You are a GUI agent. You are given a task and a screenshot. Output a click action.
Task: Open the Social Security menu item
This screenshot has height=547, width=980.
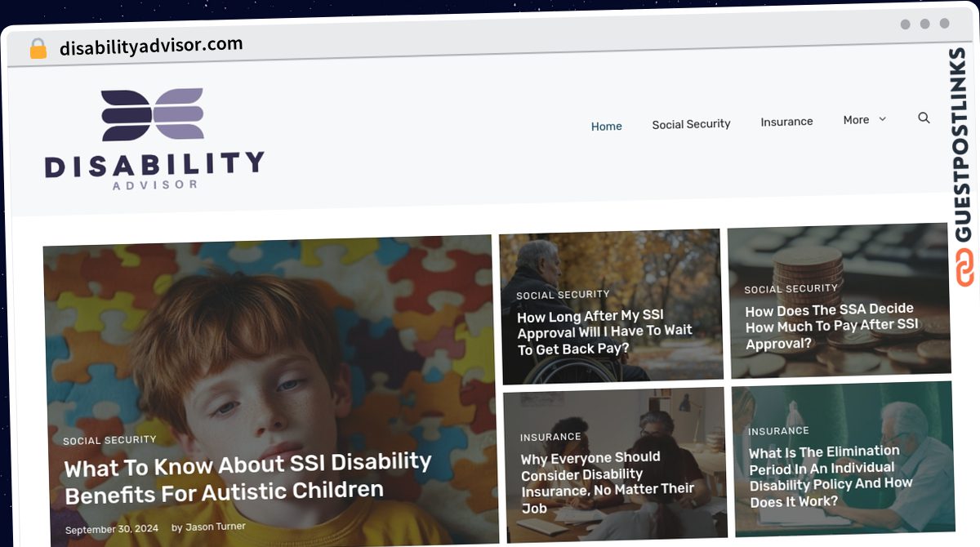point(691,124)
